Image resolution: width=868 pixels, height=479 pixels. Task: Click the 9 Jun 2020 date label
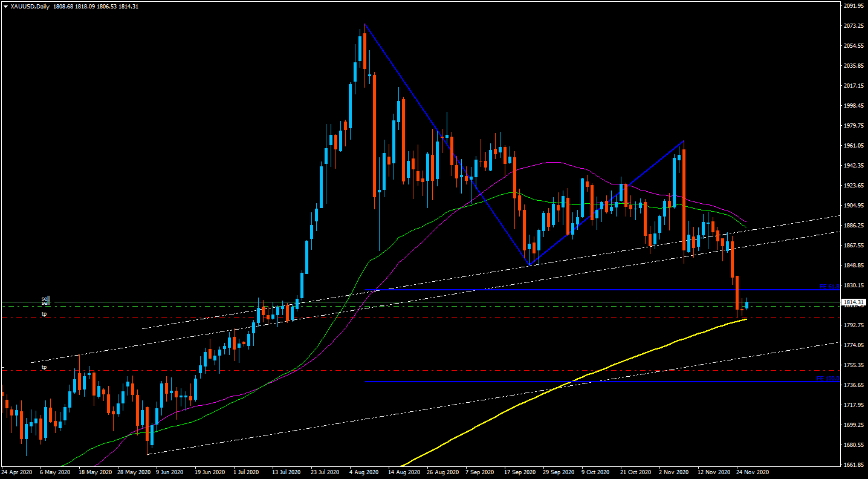pos(169,472)
